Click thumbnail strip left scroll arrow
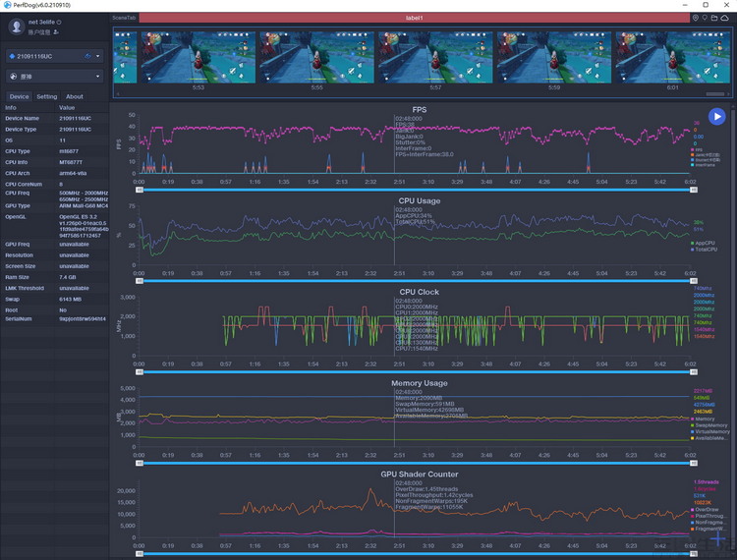Viewport: 737px width, 560px height. 118,94
